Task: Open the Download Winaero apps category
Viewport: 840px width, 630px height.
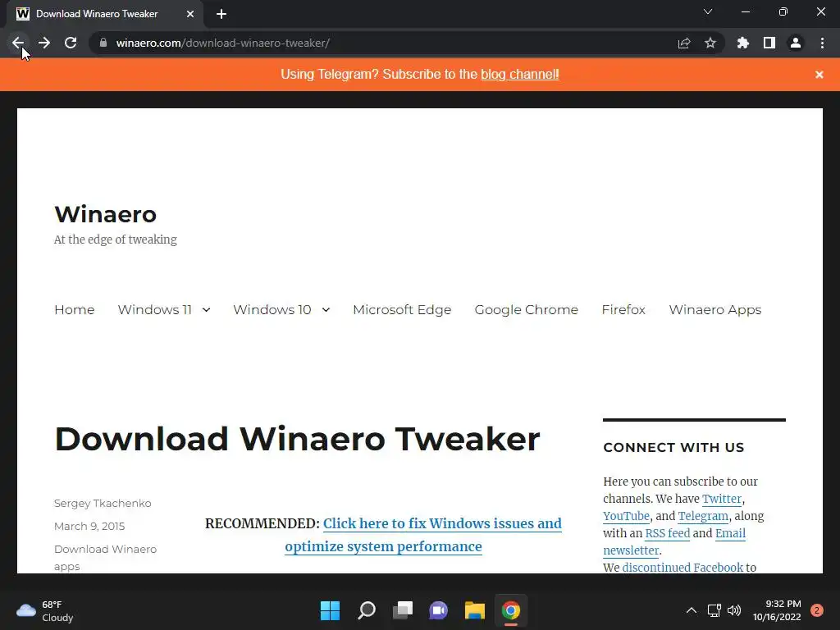Action: [x=106, y=558]
